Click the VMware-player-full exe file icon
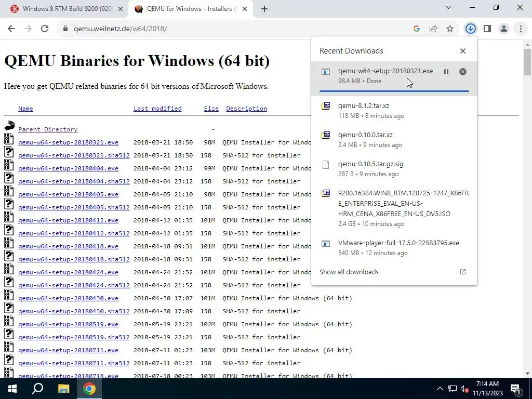Screen dimensions: 532x399 coord(326,244)
